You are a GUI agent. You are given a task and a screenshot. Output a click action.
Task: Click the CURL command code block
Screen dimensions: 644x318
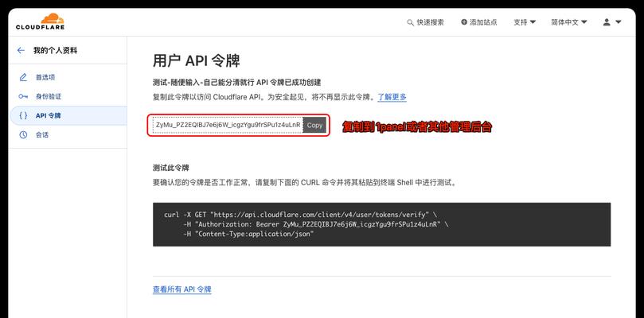pos(381,224)
